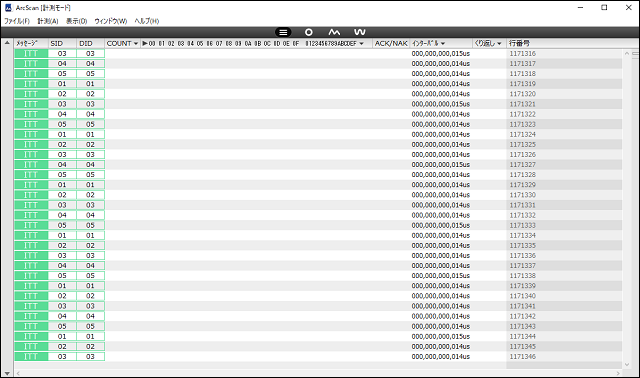Click interval value in row 1171340
This screenshot has height=378, width=640.
coord(440,296)
